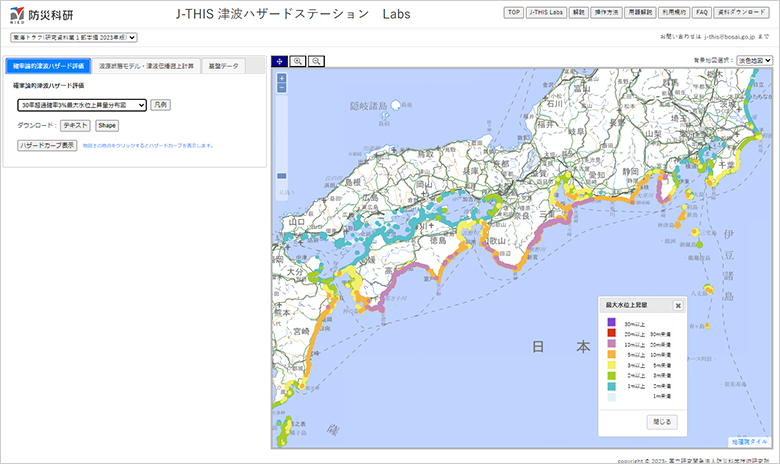The height and width of the screenshot is (464, 780).
Task: Click the purple 30m以上 legend swatch
Action: (x=608, y=323)
